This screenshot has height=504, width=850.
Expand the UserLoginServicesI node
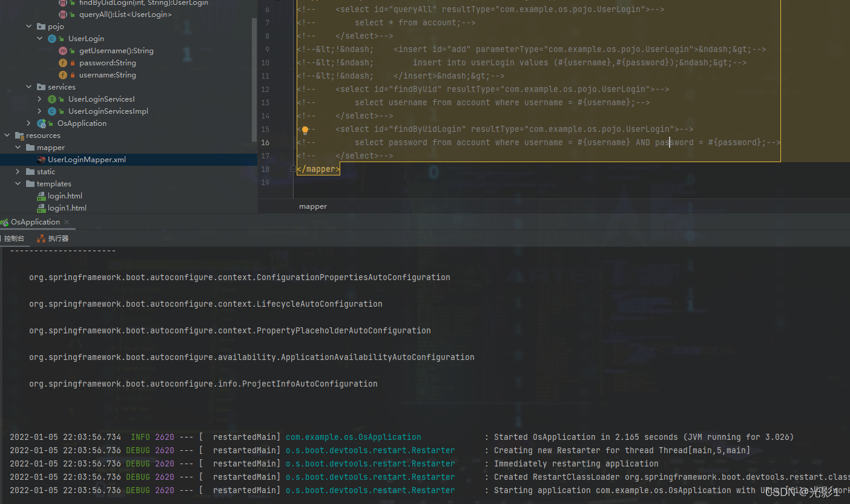click(x=40, y=99)
